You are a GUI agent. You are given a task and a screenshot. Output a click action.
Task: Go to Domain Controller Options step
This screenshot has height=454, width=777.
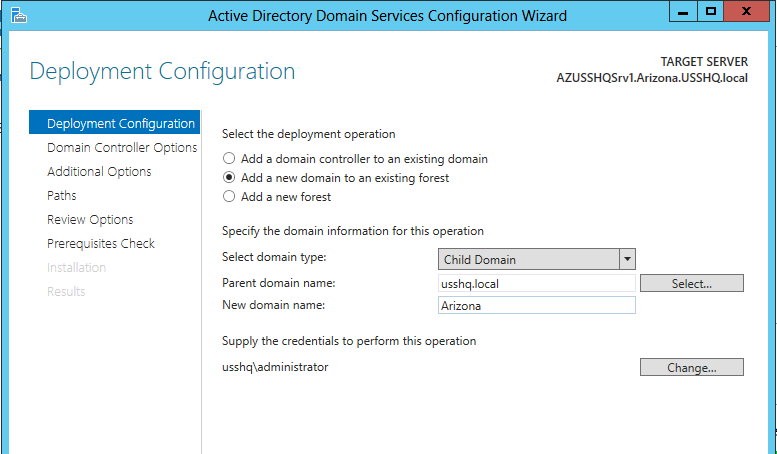point(122,148)
